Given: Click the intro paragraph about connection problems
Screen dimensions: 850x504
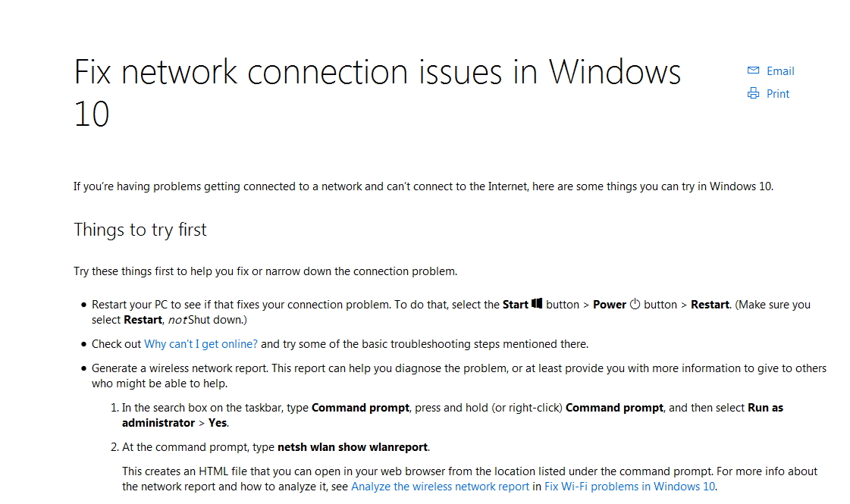Looking at the screenshot, I should tap(423, 186).
